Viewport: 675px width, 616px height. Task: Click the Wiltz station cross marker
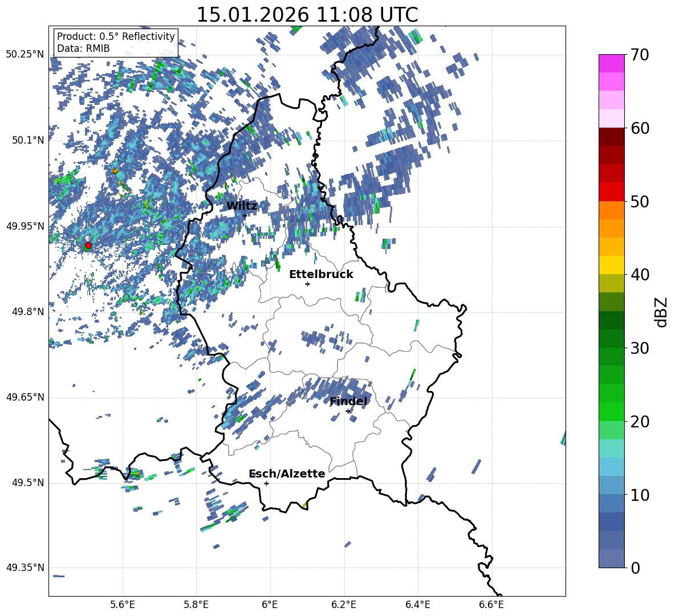245,215
